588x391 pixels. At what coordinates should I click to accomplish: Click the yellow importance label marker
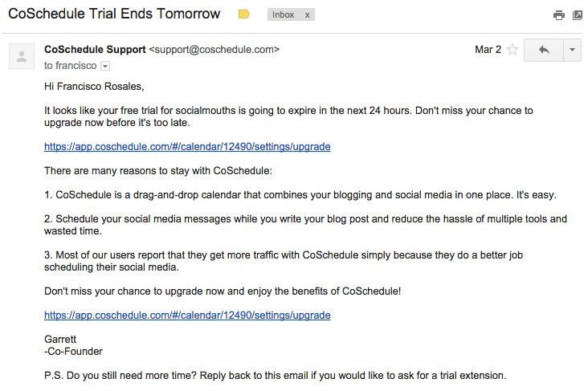coord(244,14)
